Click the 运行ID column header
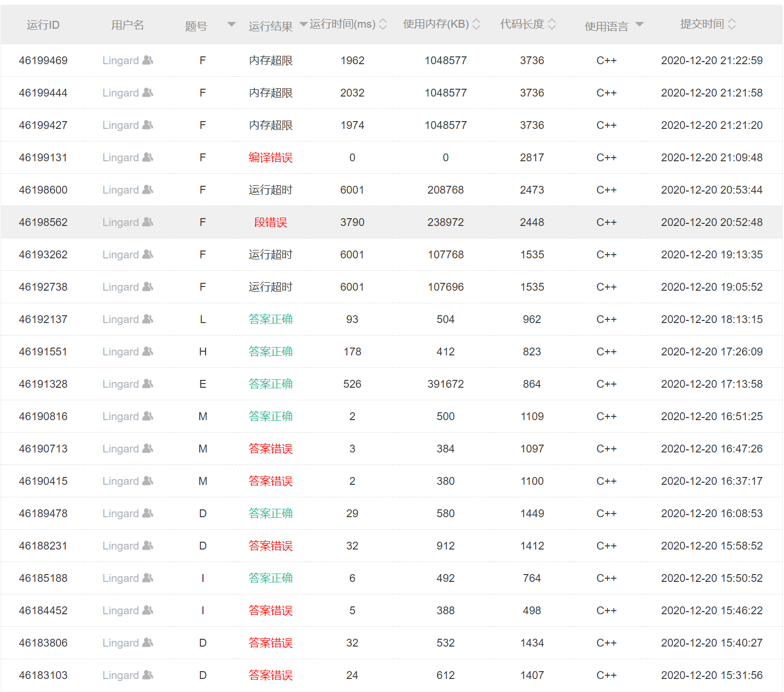 pos(43,25)
